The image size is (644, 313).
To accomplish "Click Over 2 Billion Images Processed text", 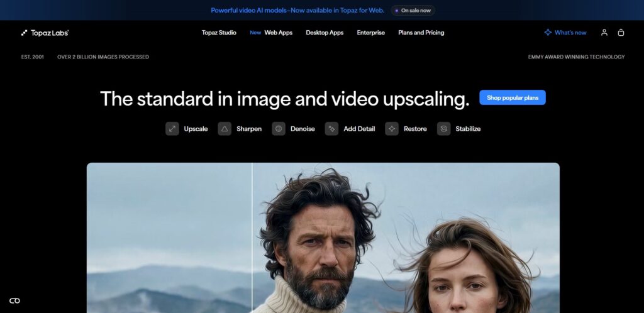I will 103,57.
